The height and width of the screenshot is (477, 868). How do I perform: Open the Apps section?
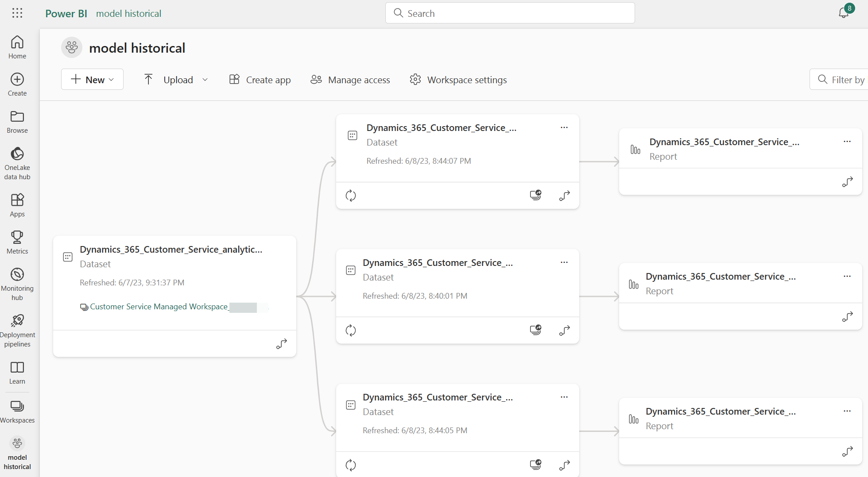tap(17, 204)
